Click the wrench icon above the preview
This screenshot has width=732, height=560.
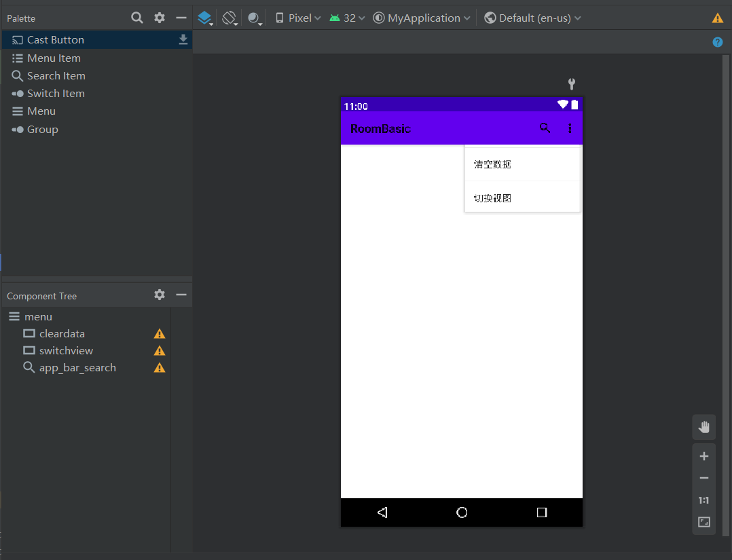pos(572,84)
